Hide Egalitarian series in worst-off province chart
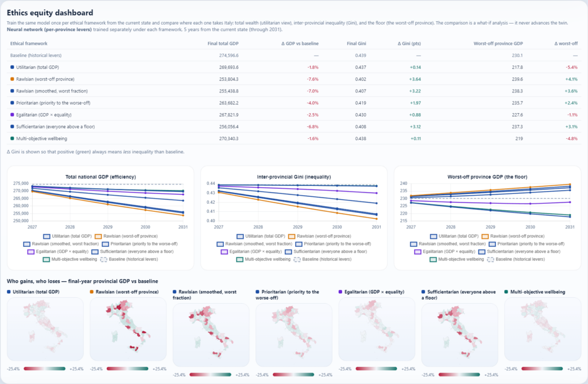The height and width of the screenshot is (384, 588). [x=418, y=251]
